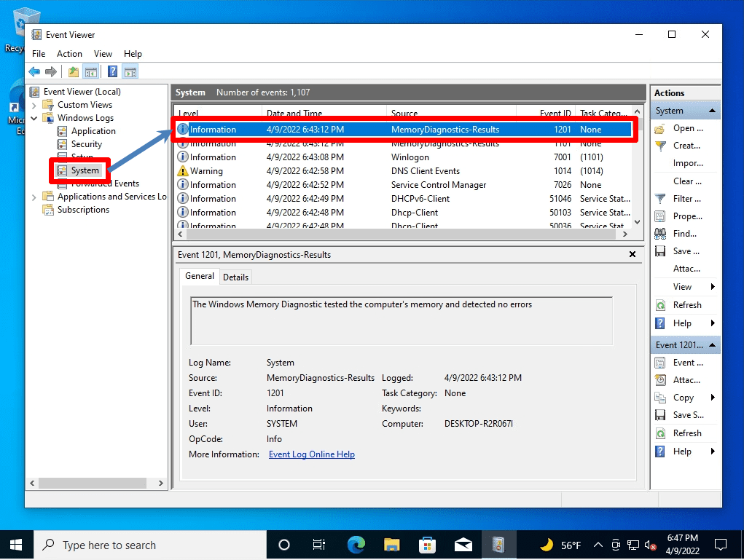Open a saved log using the toolbar folder icon
Screen dimensions: 744x560
click(x=74, y=71)
